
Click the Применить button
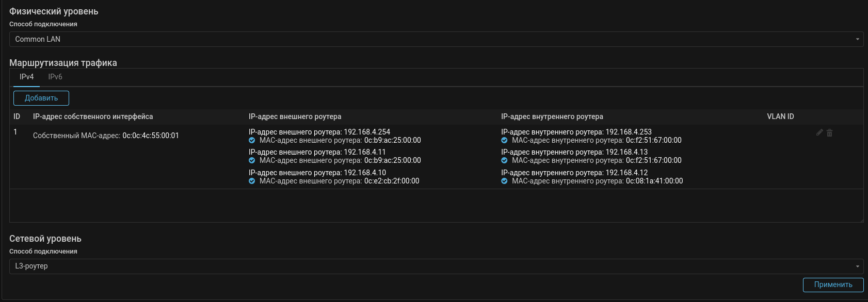833,284
